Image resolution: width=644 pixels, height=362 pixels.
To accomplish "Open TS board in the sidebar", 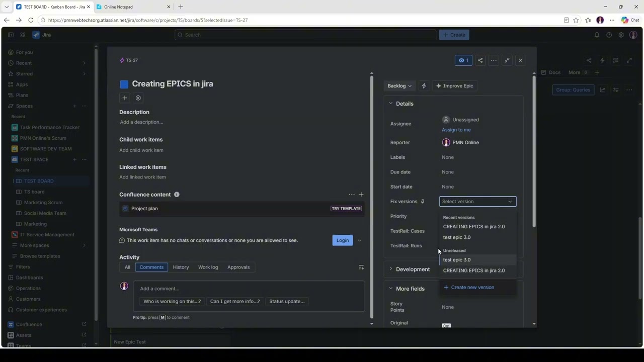I will coord(34,192).
